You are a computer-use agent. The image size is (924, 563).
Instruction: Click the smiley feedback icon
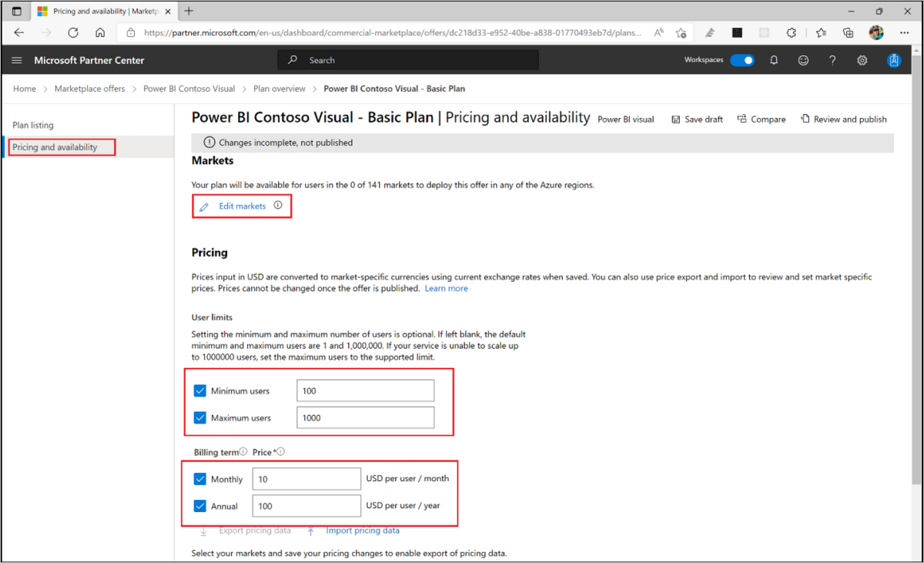(803, 60)
